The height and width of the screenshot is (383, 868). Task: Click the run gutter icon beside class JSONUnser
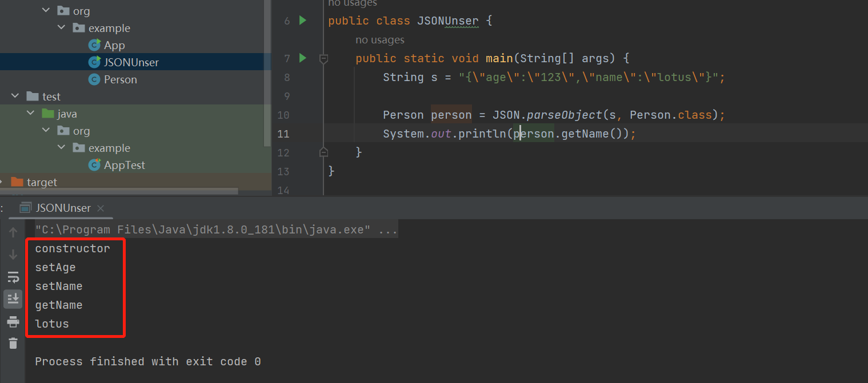point(303,21)
